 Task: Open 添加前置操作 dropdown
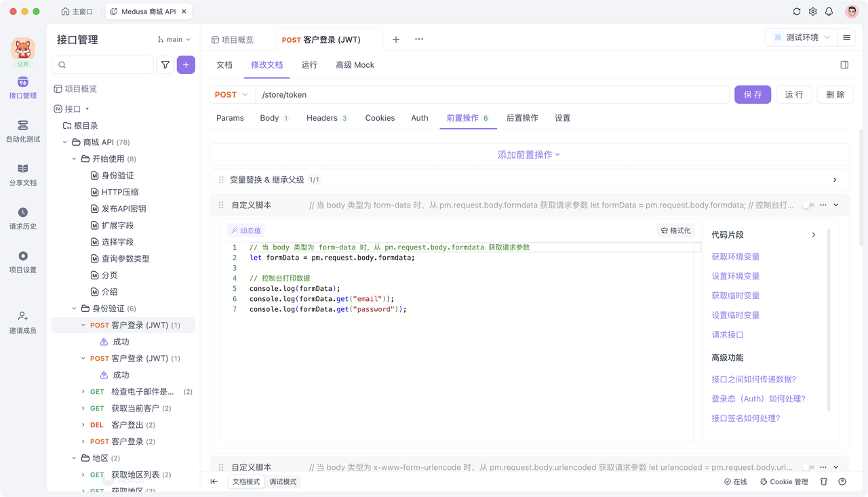point(529,155)
